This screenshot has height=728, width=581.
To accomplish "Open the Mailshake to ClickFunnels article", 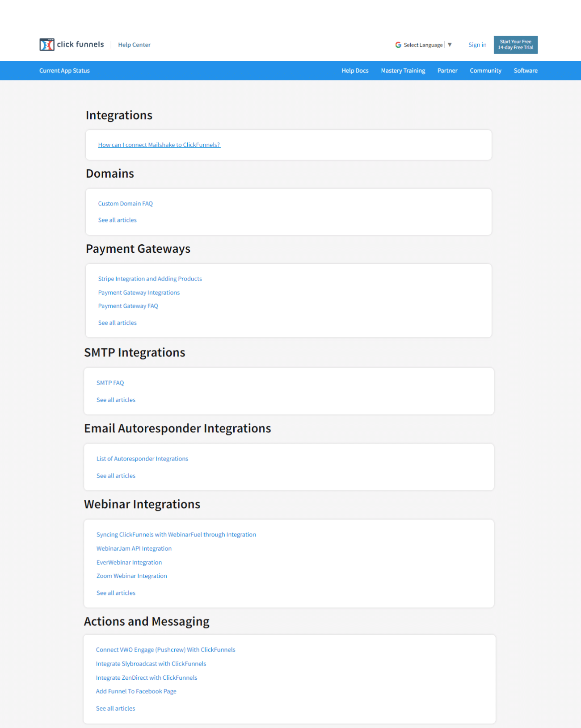I will tap(159, 145).
